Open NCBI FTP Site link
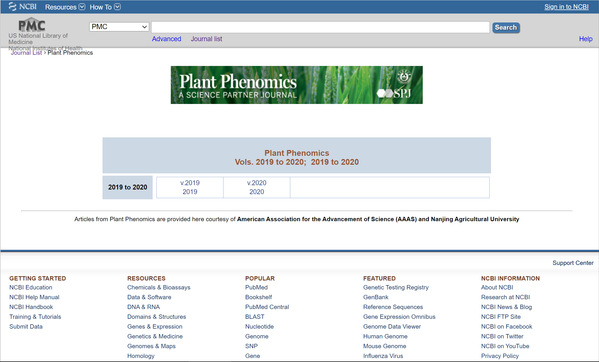 click(x=501, y=317)
